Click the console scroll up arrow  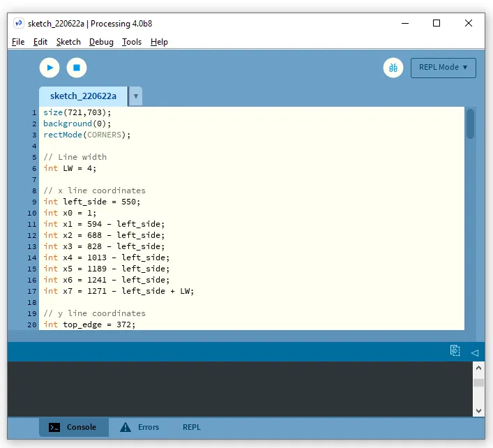click(x=478, y=368)
